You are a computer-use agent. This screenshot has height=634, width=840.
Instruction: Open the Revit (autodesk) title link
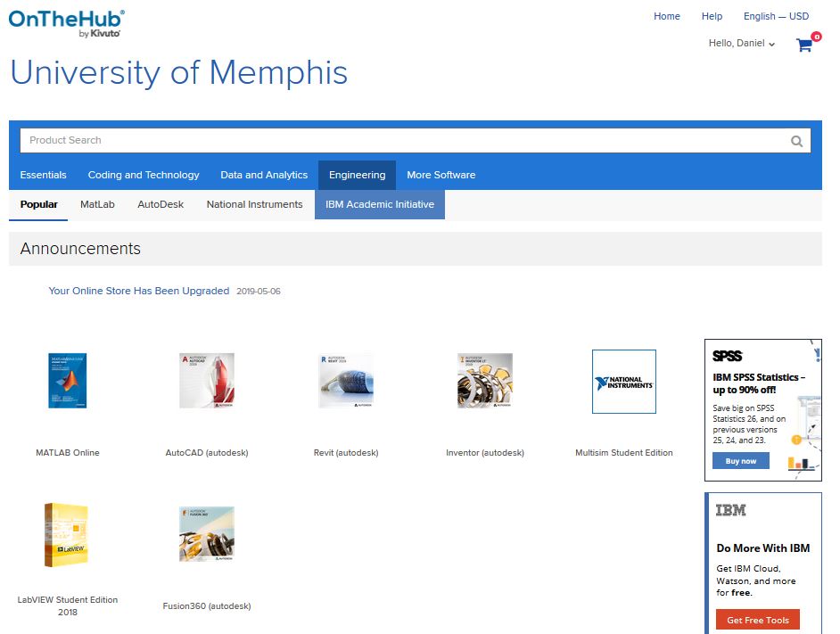(x=346, y=453)
